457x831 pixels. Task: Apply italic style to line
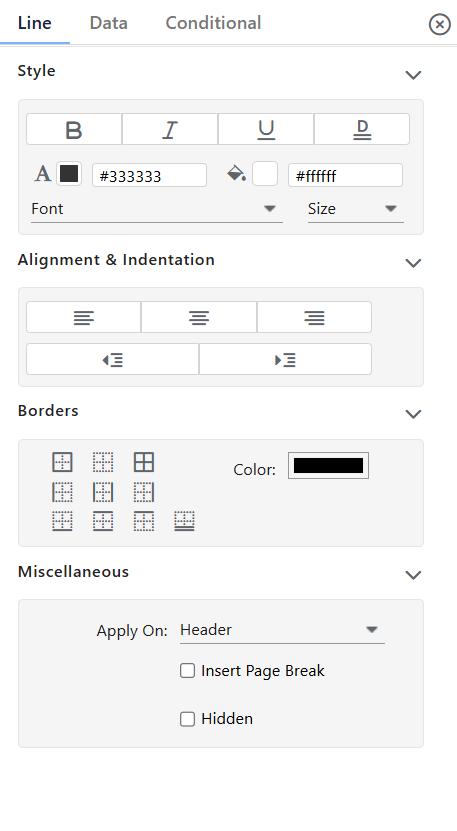[170, 129]
